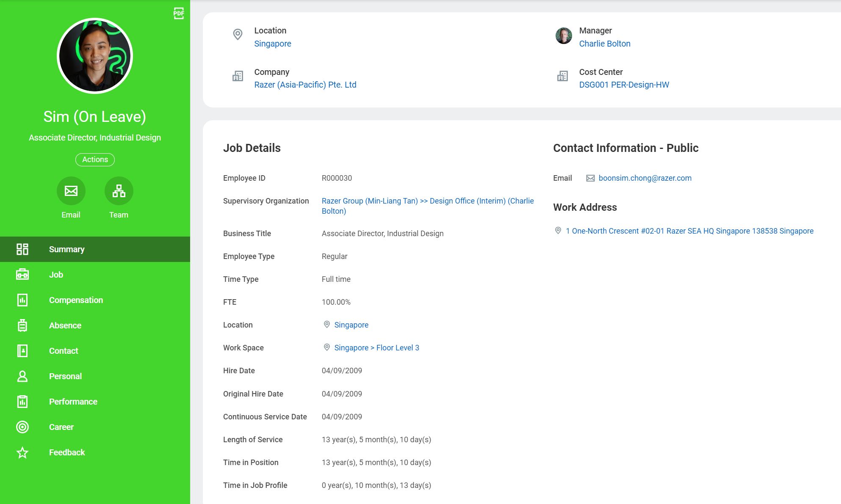Image resolution: width=841 pixels, height=504 pixels.
Task: Open the Charlie Bolton manager link
Action: (605, 44)
